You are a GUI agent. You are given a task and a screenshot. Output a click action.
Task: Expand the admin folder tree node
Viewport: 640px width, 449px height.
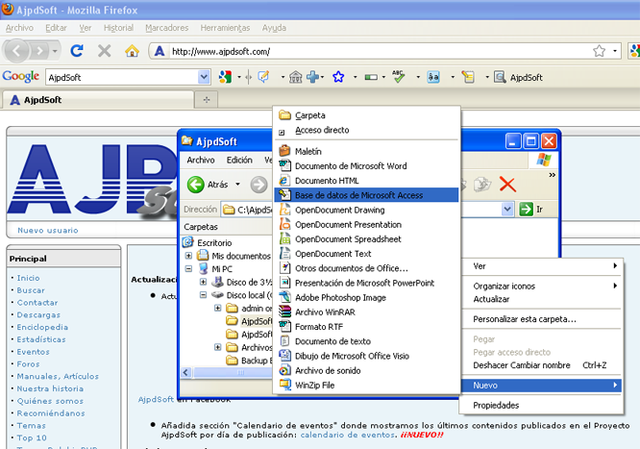click(218, 308)
